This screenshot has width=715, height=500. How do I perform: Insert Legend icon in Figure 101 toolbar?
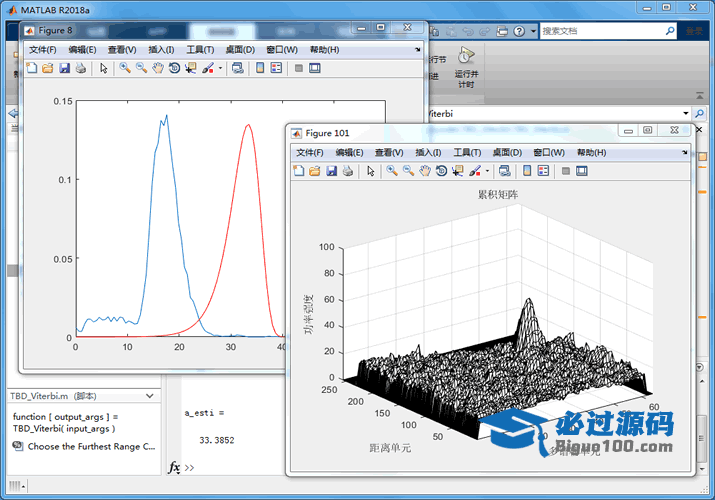click(x=544, y=171)
